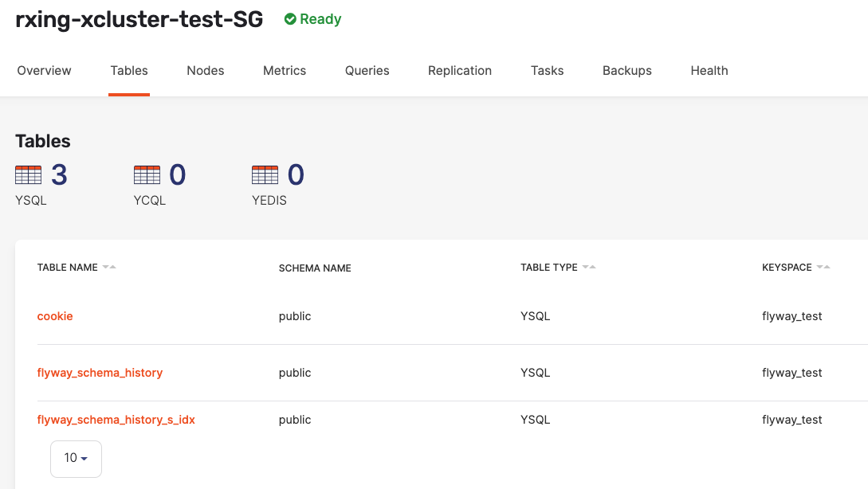This screenshot has width=868, height=489.
Task: Sort by TABLE TYPE descending arrow
Action: click(x=585, y=266)
